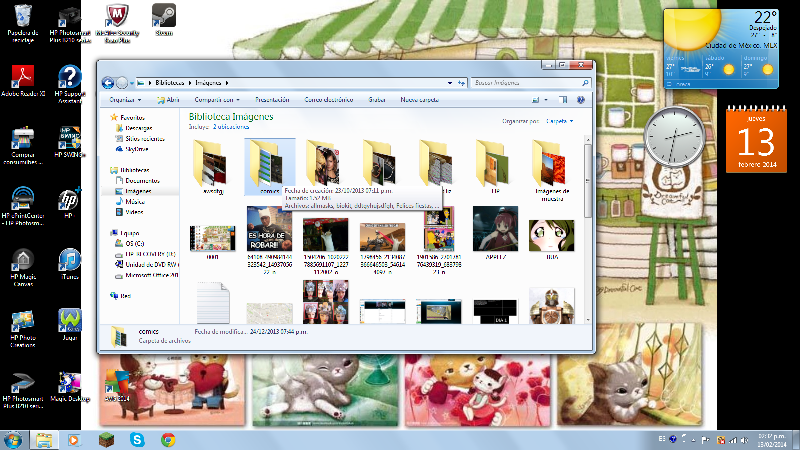Select the volume icon in system tray
800x450 pixels.
[744, 440]
